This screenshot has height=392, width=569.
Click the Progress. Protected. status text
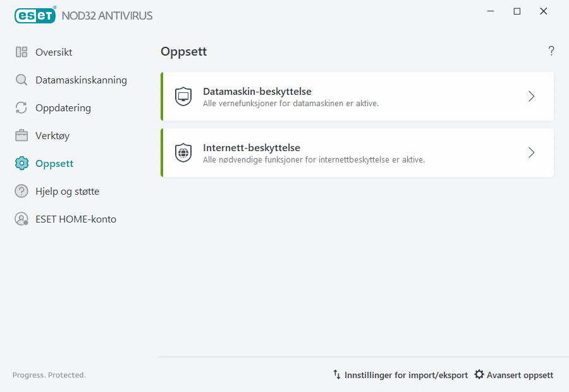pyautogui.click(x=49, y=374)
